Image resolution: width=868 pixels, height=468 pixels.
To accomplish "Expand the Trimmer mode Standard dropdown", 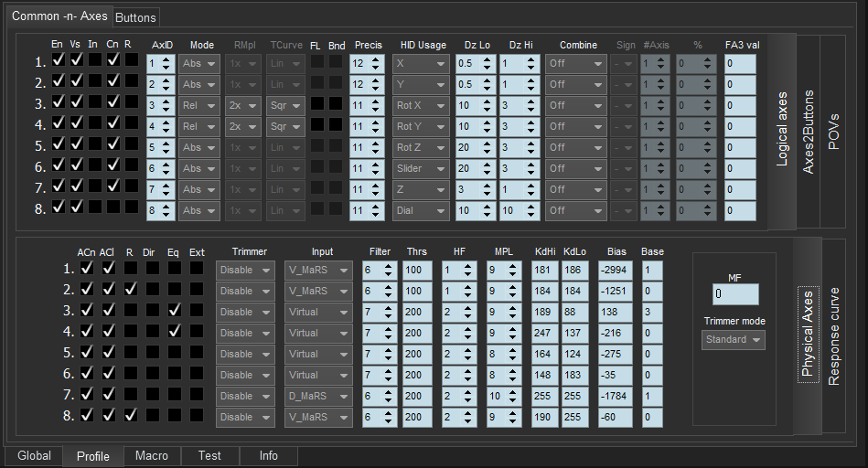I will point(734,340).
